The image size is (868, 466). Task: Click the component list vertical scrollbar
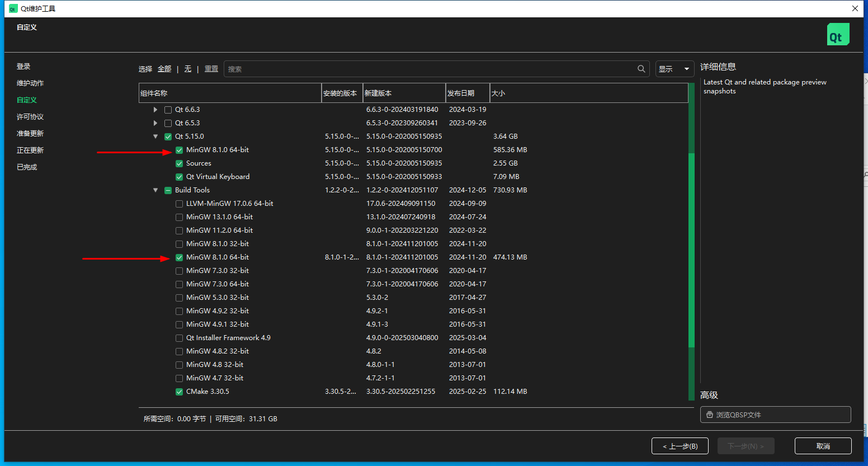691,250
